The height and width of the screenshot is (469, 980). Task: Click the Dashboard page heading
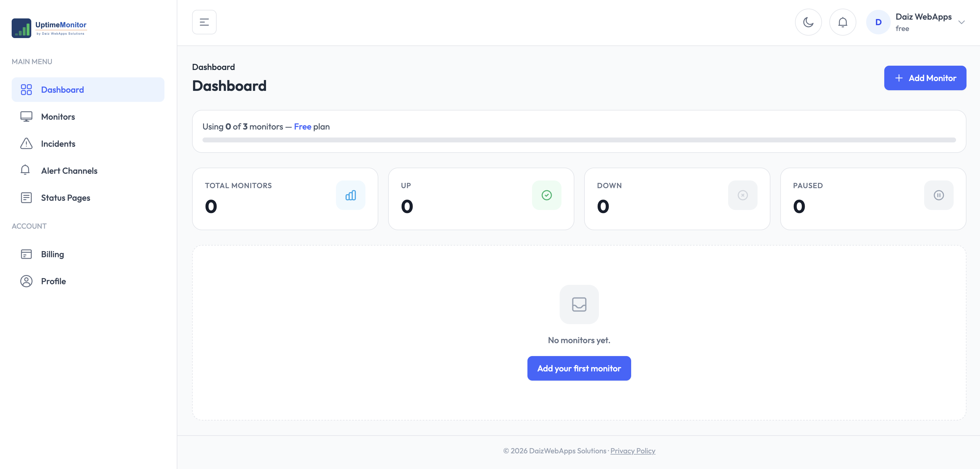tap(230, 86)
